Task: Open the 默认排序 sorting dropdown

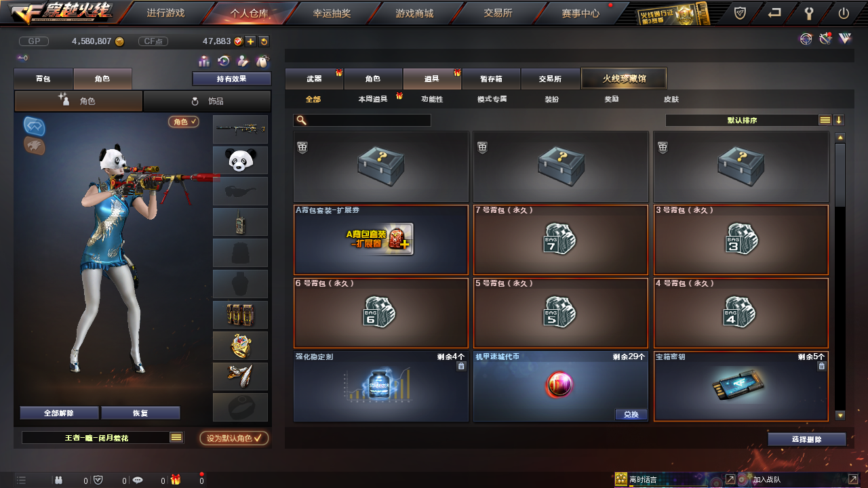Action: click(x=825, y=120)
